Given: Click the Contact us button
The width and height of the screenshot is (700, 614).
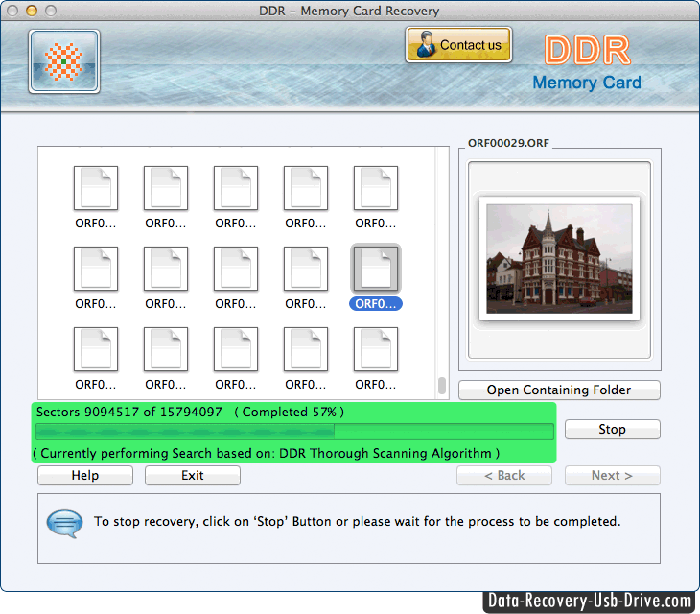Looking at the screenshot, I should (x=458, y=45).
